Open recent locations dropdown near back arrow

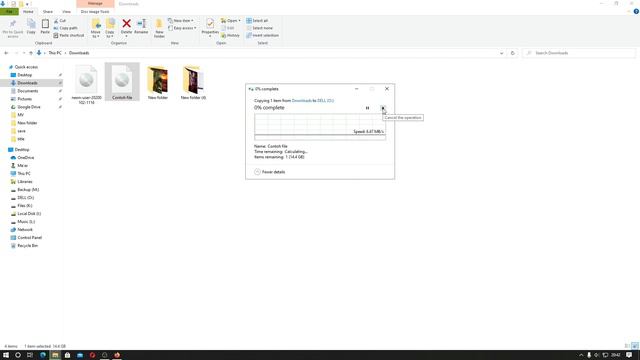coord(24,53)
